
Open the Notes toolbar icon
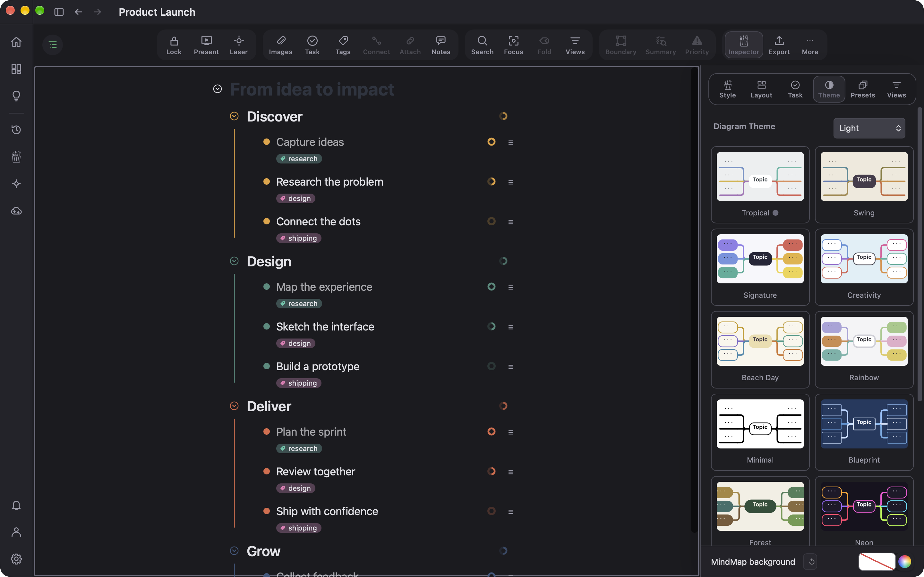tap(441, 45)
